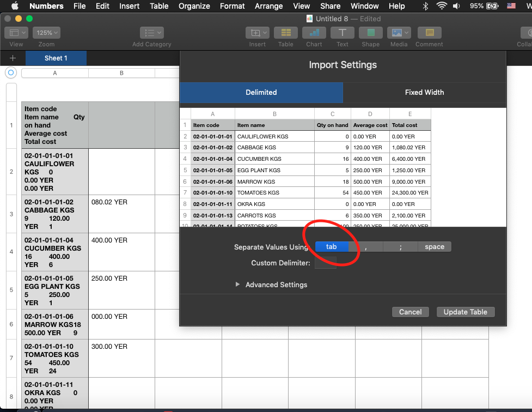532x412 pixels.
Task: Click the Text toolbar icon
Action: click(x=343, y=33)
